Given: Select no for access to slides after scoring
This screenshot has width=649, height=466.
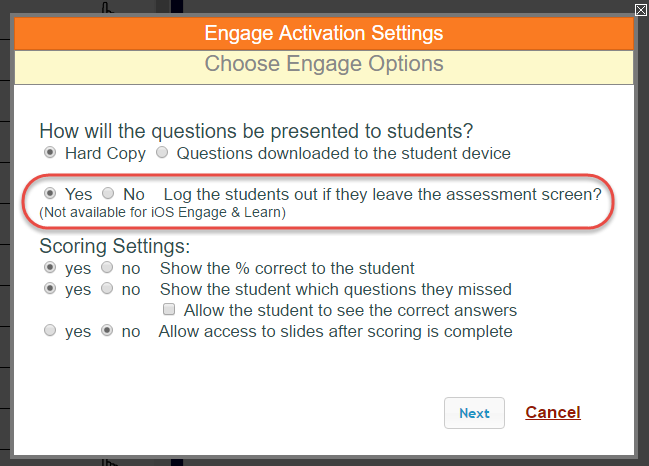Looking at the screenshot, I should 107,331.
